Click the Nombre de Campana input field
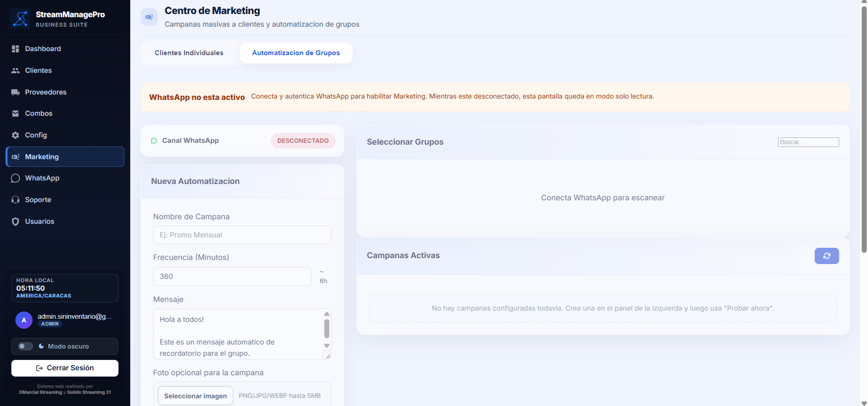The image size is (868, 406). pyautogui.click(x=242, y=235)
